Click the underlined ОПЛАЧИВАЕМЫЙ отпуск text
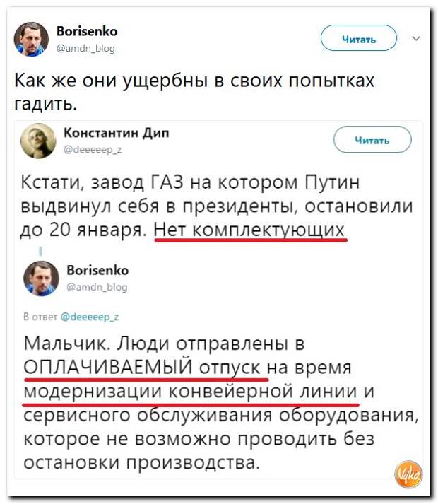 (x=142, y=367)
